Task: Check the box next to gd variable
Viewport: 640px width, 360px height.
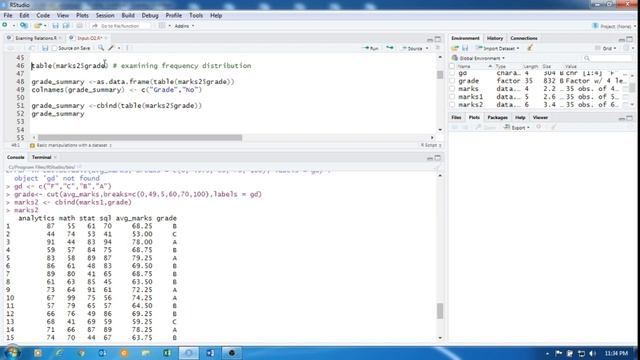Action: 452,73
